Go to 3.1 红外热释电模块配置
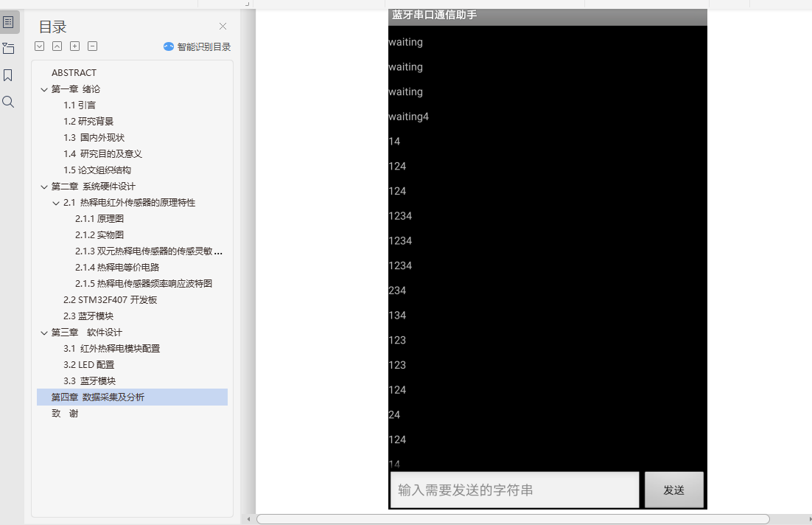This screenshot has height=525, width=812. (112, 349)
